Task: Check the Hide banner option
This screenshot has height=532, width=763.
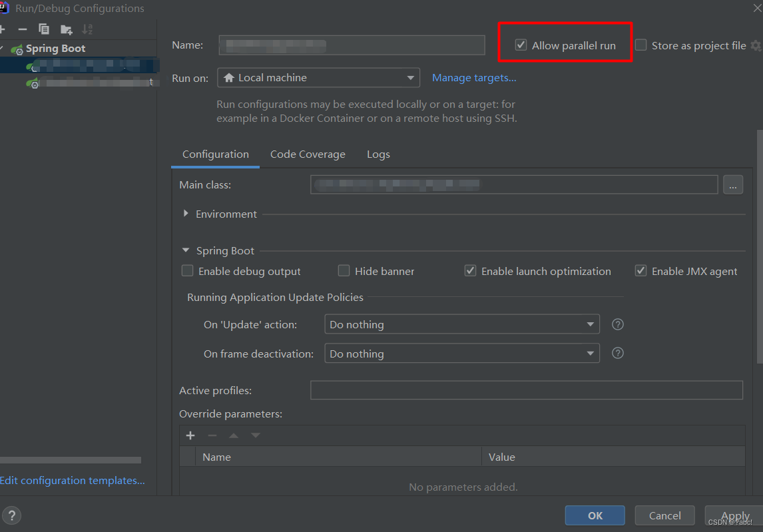Action: 344,270
